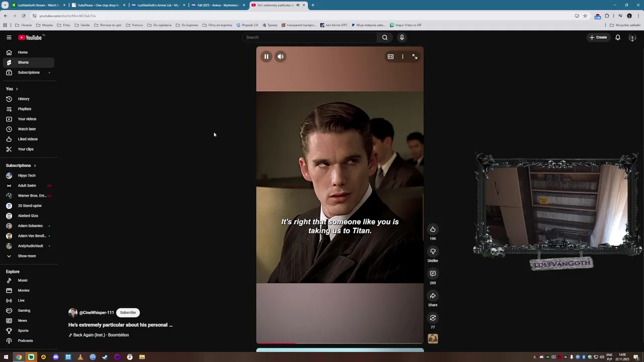Viewport: 644px width, 362px height.
Task: Share this Short
Action: pos(433,296)
